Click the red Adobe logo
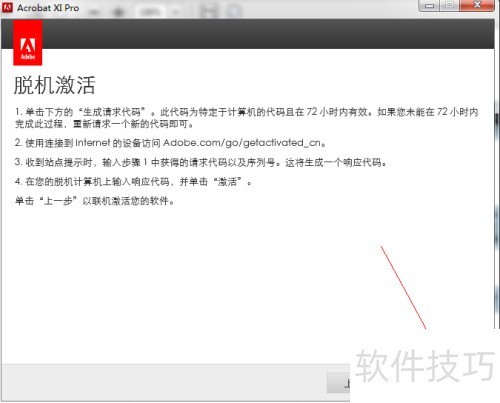The image size is (500, 403). tap(28, 43)
